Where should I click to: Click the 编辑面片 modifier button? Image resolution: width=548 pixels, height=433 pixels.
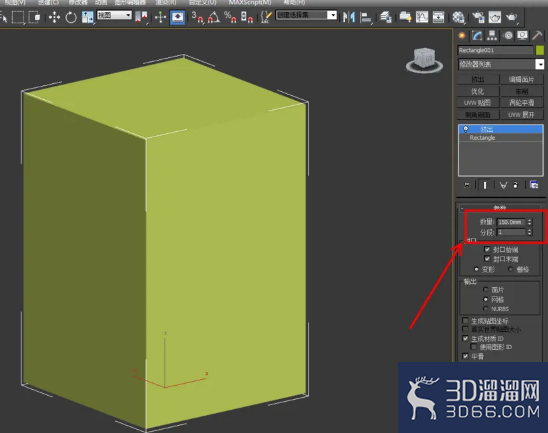[x=521, y=80]
